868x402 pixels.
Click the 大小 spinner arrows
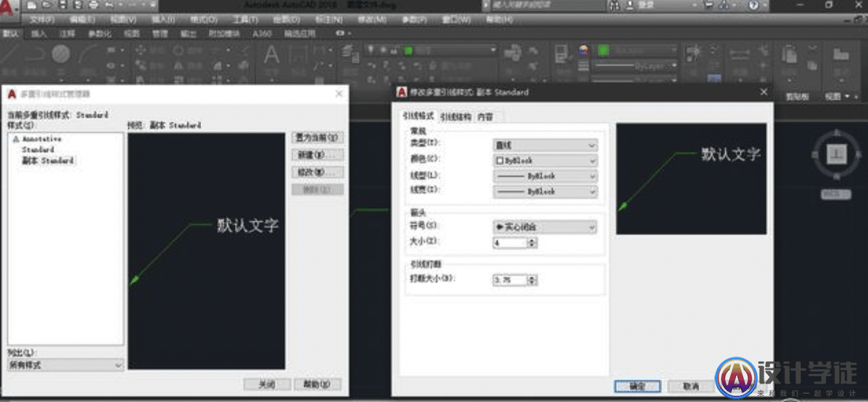click(x=532, y=243)
